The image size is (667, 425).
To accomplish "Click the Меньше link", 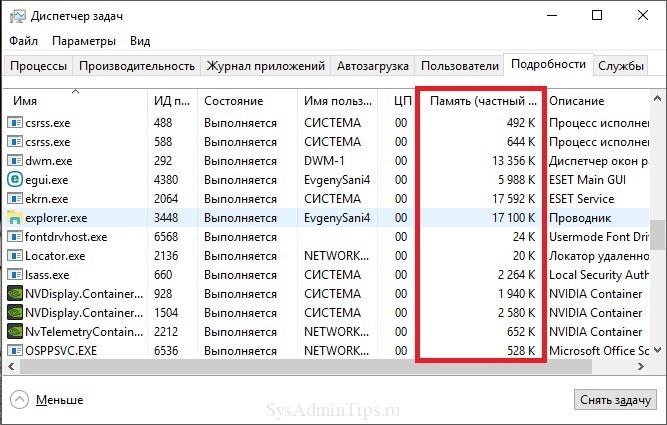I will click(x=60, y=400).
